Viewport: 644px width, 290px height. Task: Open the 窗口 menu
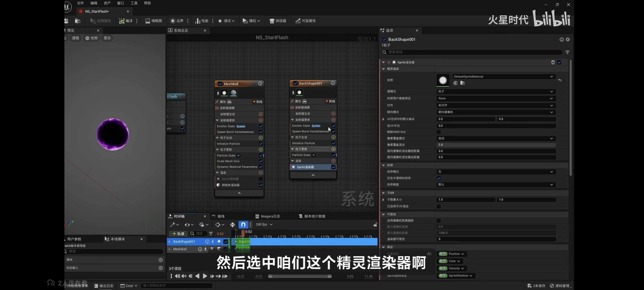tap(120, 3)
